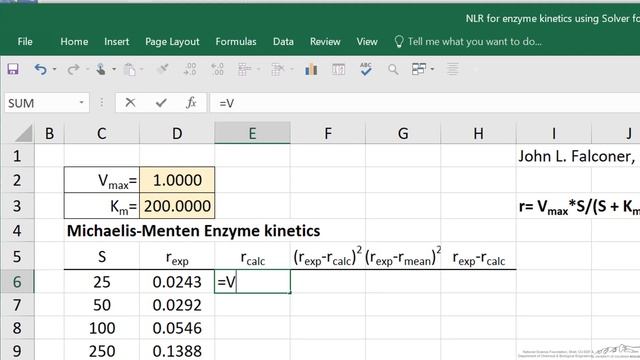
Task: Open the Switch Windows dropdown arrow
Action: [432, 69]
